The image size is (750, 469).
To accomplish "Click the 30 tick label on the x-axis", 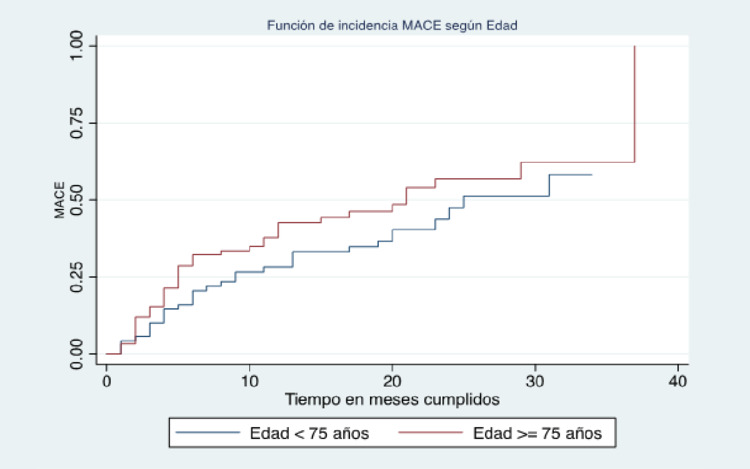I will click(x=535, y=380).
